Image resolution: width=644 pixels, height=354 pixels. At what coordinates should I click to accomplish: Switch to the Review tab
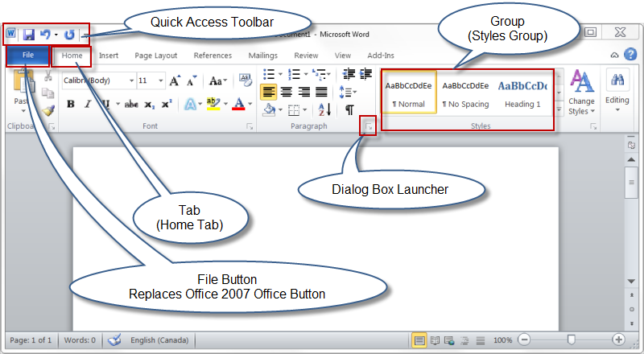coord(306,56)
